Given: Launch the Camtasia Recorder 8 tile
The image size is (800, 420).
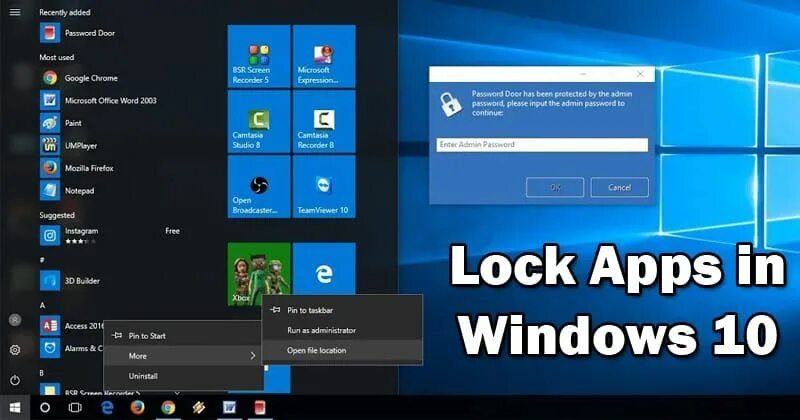Looking at the screenshot, I should 324,121.
